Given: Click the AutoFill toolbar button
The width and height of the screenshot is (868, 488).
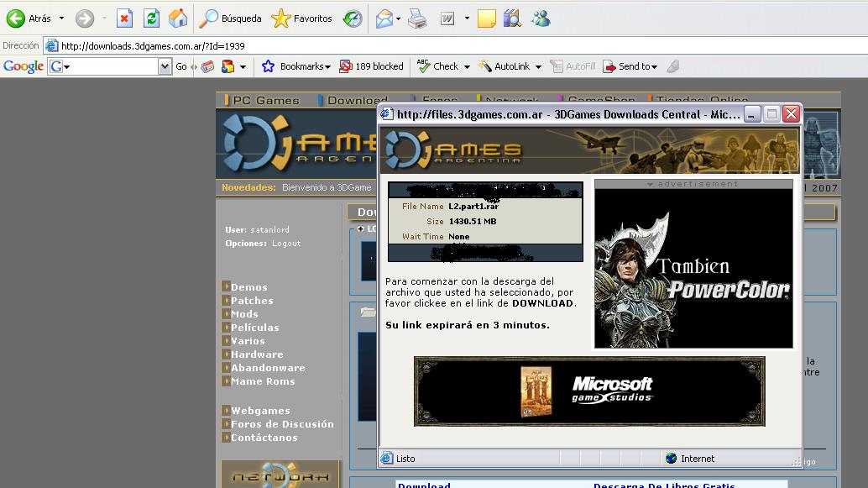Looking at the screenshot, I should (x=573, y=66).
